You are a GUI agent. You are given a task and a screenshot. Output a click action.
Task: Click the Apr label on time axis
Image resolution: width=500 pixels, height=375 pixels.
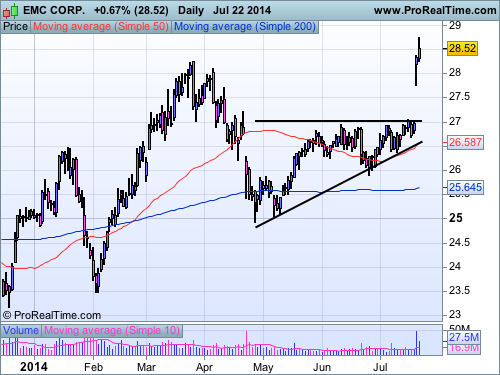point(204,368)
